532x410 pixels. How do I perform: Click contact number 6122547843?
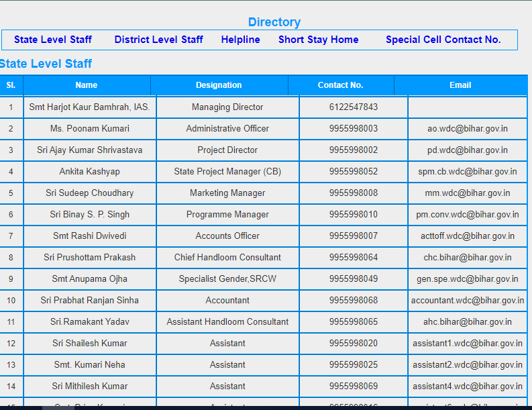coord(353,107)
